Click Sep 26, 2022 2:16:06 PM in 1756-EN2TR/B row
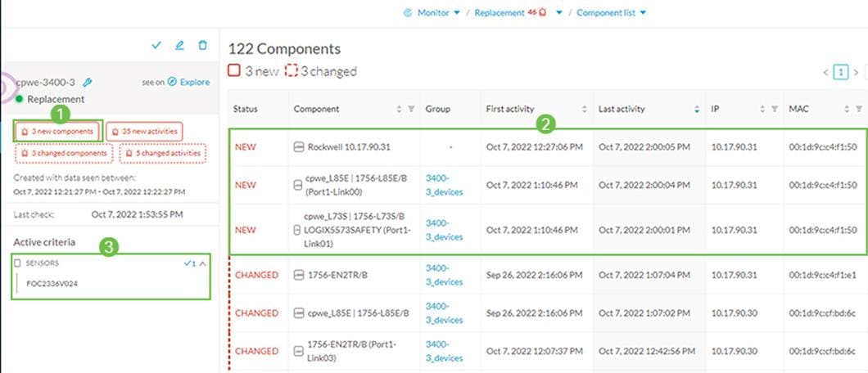This screenshot has height=373, width=868. point(534,275)
